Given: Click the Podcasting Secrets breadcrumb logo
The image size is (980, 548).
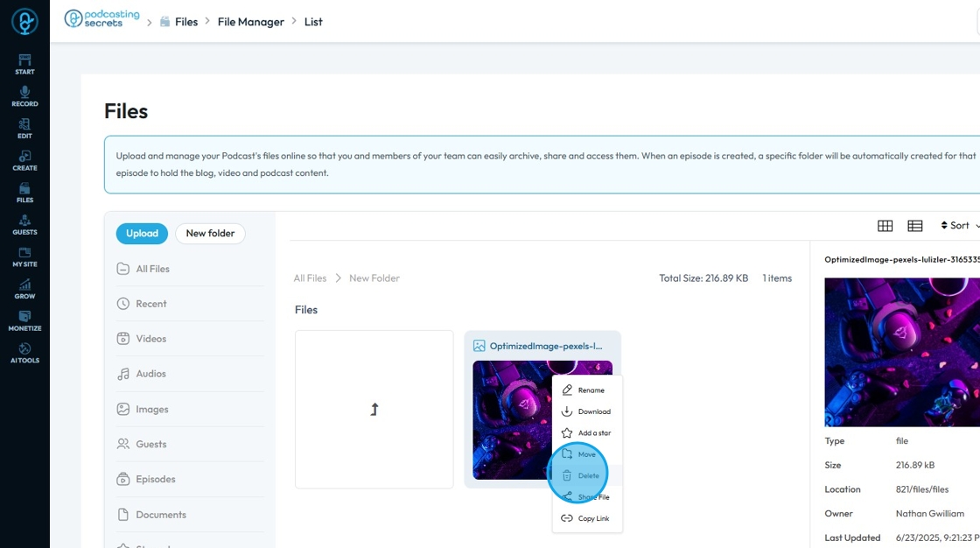Looking at the screenshot, I should [x=101, y=18].
